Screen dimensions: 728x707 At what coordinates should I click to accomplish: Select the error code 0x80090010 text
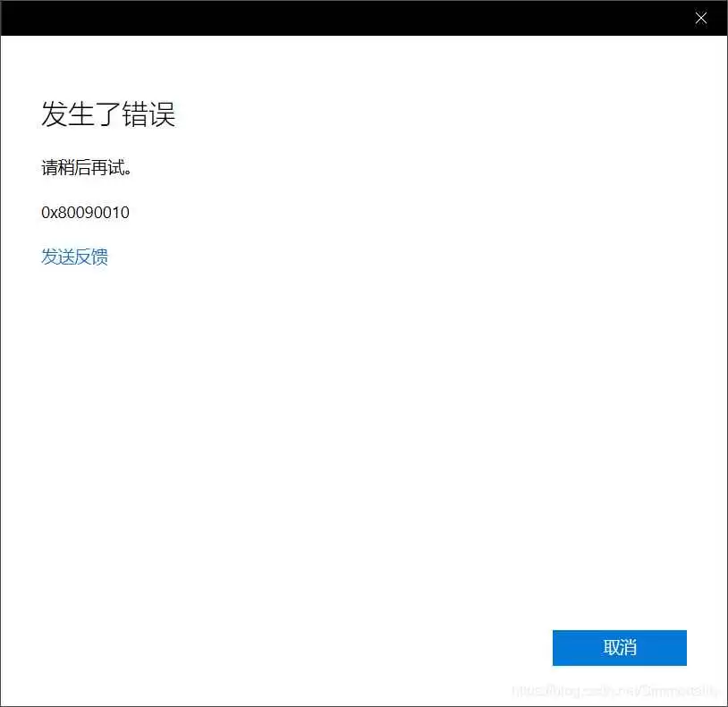(85, 213)
